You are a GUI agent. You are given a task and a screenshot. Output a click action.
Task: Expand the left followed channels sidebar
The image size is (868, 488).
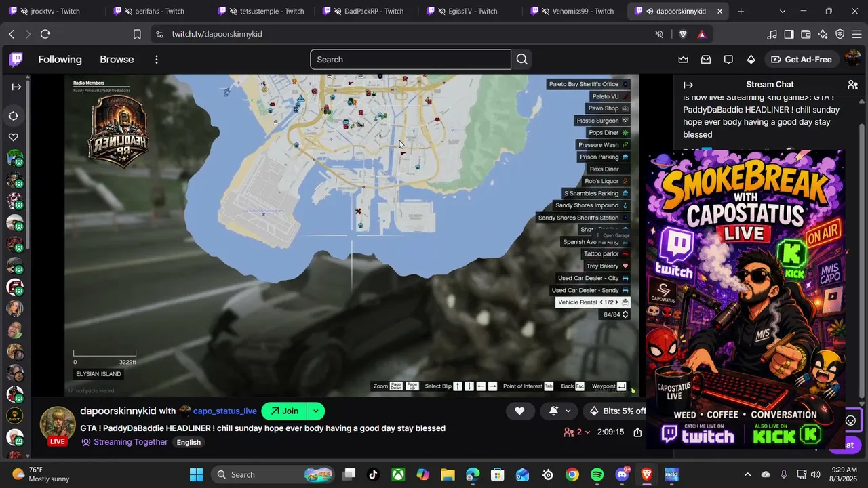click(x=16, y=87)
